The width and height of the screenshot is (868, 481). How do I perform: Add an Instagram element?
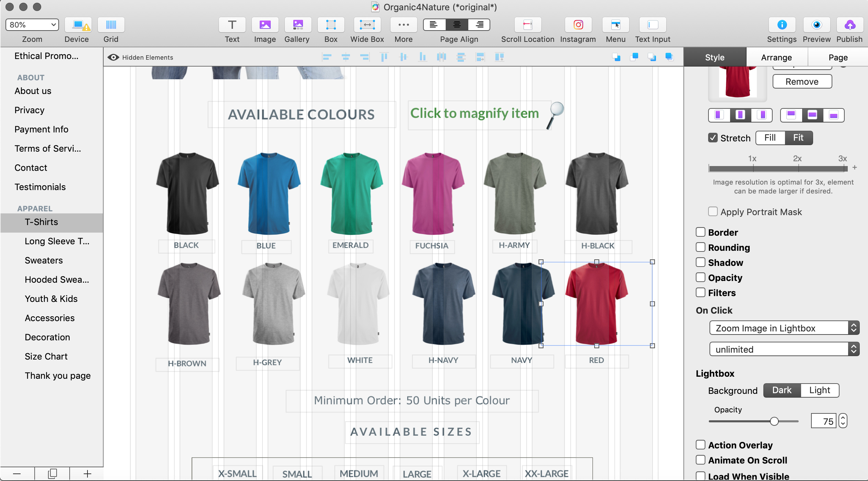click(578, 25)
